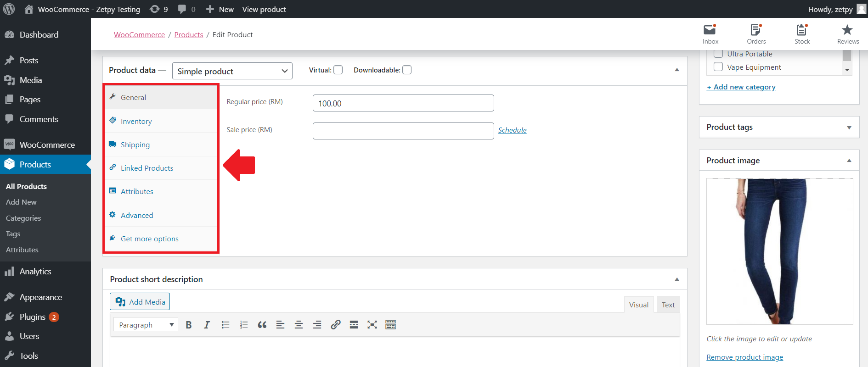868x367 pixels.
Task: Open the Simple product type dropdown
Action: click(x=232, y=71)
